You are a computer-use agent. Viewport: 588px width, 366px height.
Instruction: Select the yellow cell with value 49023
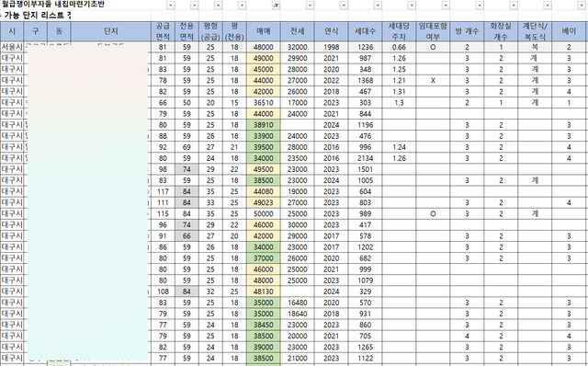pos(264,202)
